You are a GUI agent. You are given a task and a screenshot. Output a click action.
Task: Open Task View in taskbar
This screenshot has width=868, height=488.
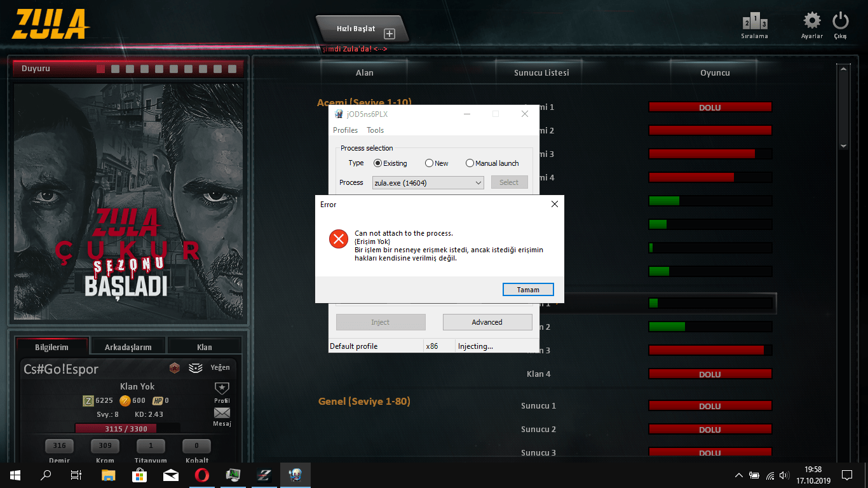76,475
